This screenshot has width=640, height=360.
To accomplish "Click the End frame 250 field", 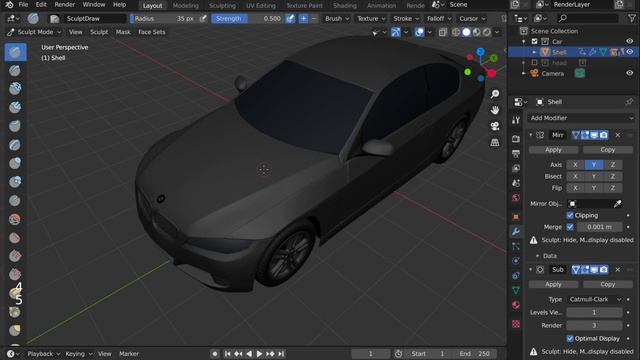I will click(x=475, y=354).
